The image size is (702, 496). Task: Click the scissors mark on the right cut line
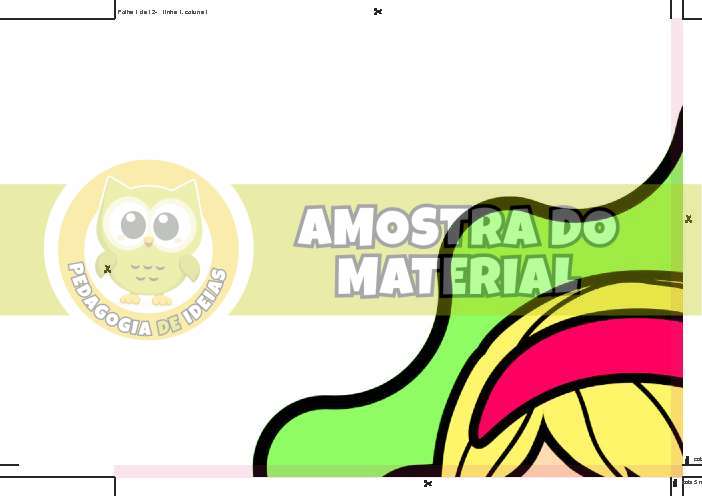click(689, 219)
